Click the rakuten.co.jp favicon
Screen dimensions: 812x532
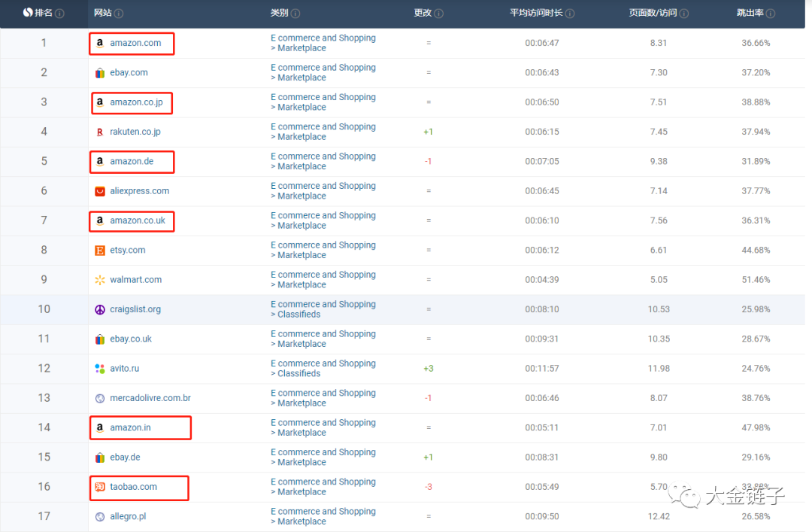coord(100,132)
